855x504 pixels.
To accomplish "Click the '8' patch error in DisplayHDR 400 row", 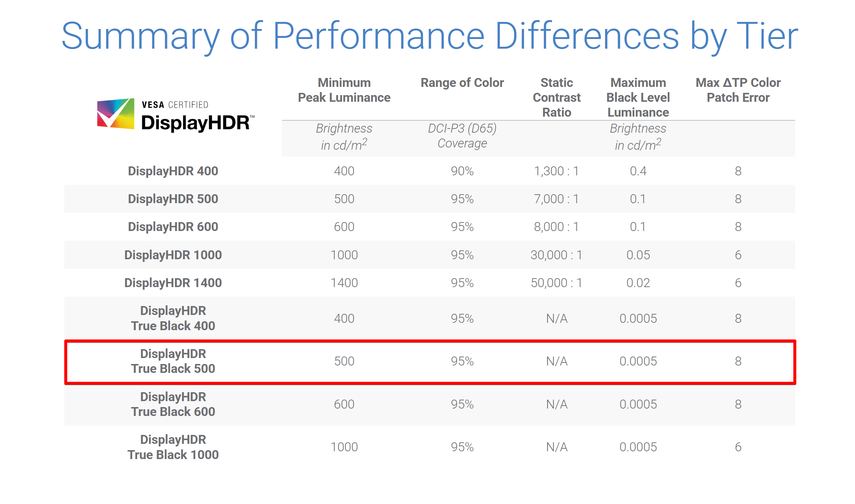I will [x=738, y=171].
